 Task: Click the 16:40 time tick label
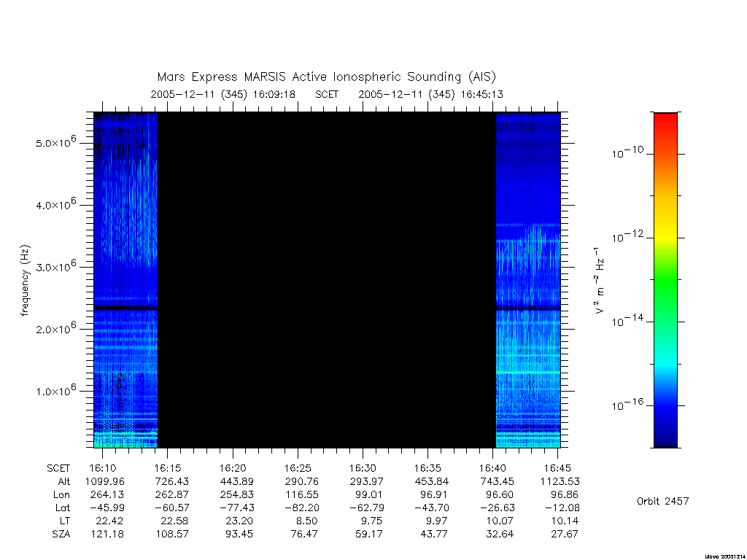click(492, 469)
